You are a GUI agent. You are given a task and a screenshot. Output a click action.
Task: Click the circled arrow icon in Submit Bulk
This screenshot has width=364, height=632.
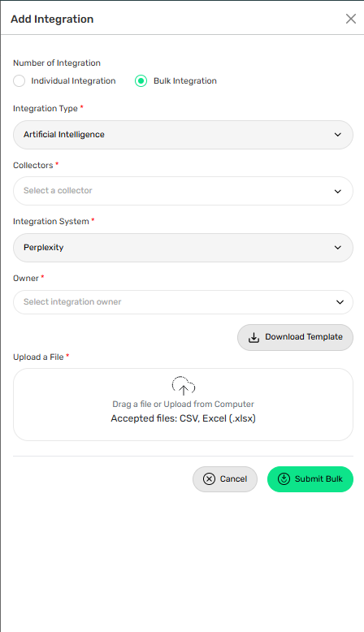click(284, 478)
